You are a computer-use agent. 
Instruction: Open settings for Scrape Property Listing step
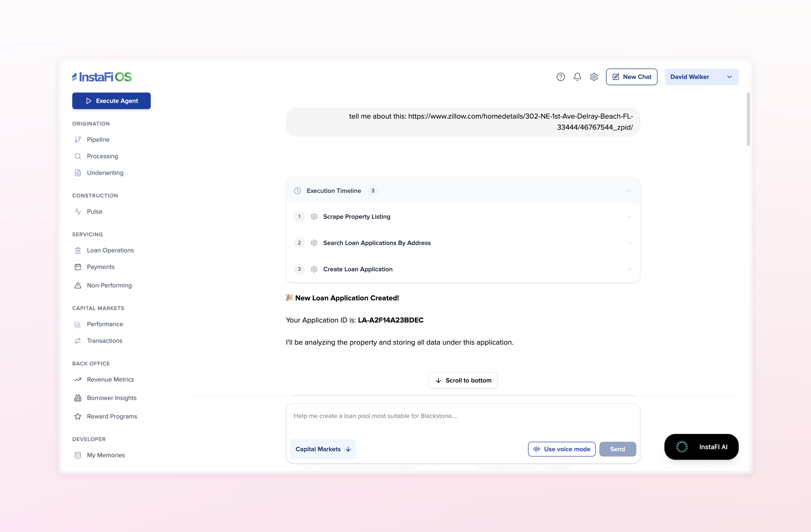click(x=314, y=217)
